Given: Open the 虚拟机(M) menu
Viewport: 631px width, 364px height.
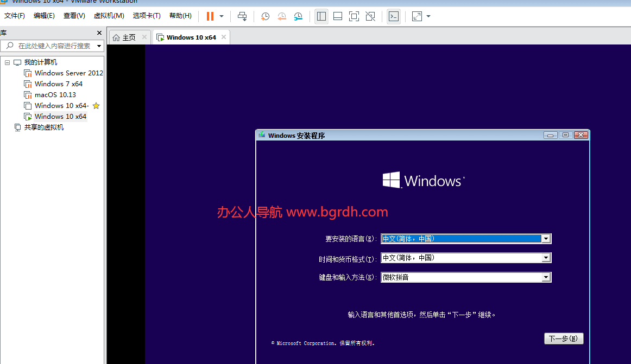Looking at the screenshot, I should tap(109, 15).
